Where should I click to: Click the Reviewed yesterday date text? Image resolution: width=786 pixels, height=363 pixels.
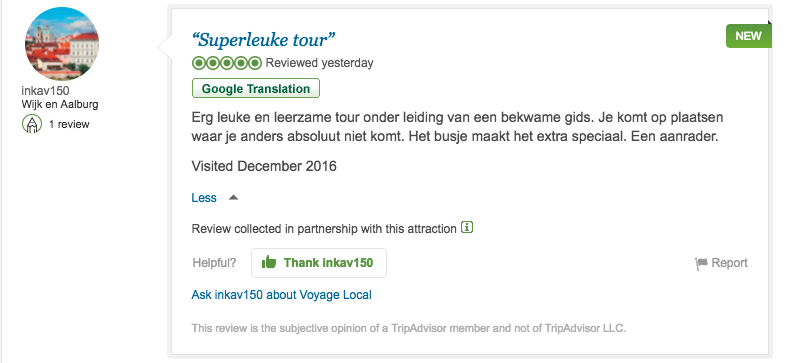tap(319, 63)
